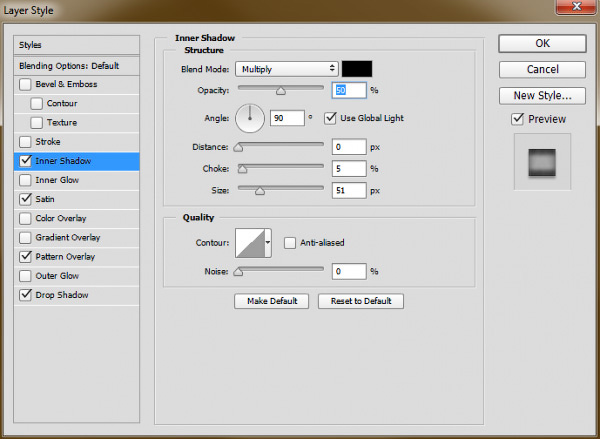Open Gradient Overlay settings
The height and width of the screenshot is (439, 600).
click(68, 237)
